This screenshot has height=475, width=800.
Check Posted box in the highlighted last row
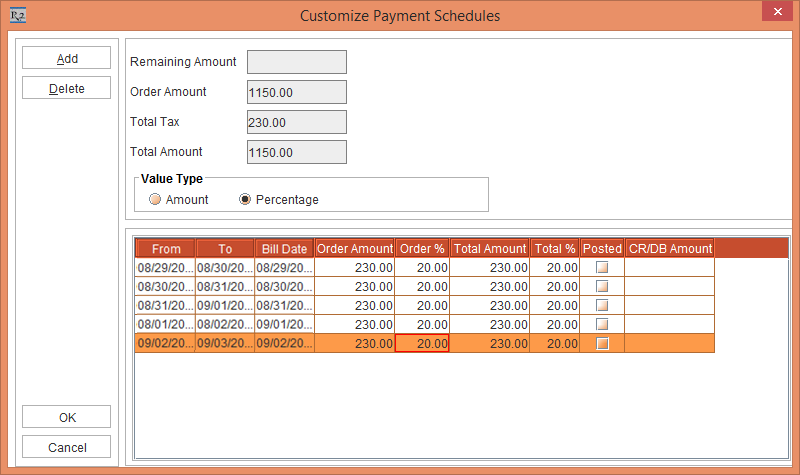coord(602,344)
